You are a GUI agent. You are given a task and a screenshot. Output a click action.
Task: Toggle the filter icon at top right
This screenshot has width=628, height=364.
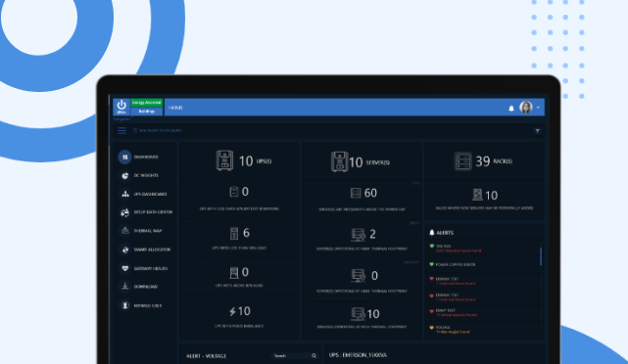pos(537,131)
